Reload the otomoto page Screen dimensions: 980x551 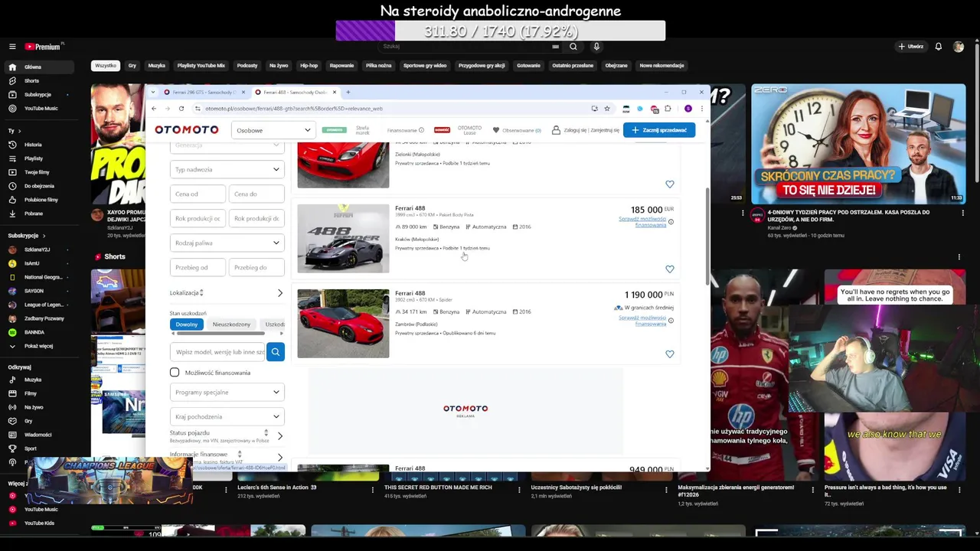point(181,109)
